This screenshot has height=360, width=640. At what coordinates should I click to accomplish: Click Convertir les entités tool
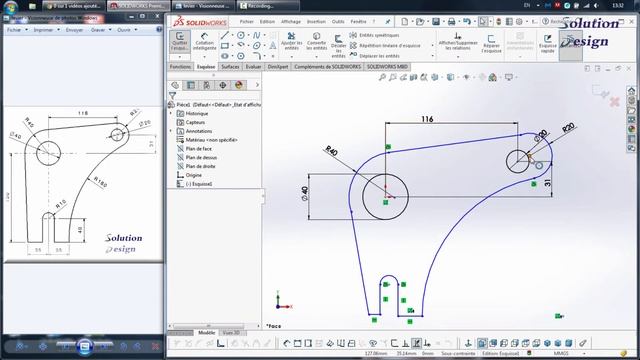[316, 41]
